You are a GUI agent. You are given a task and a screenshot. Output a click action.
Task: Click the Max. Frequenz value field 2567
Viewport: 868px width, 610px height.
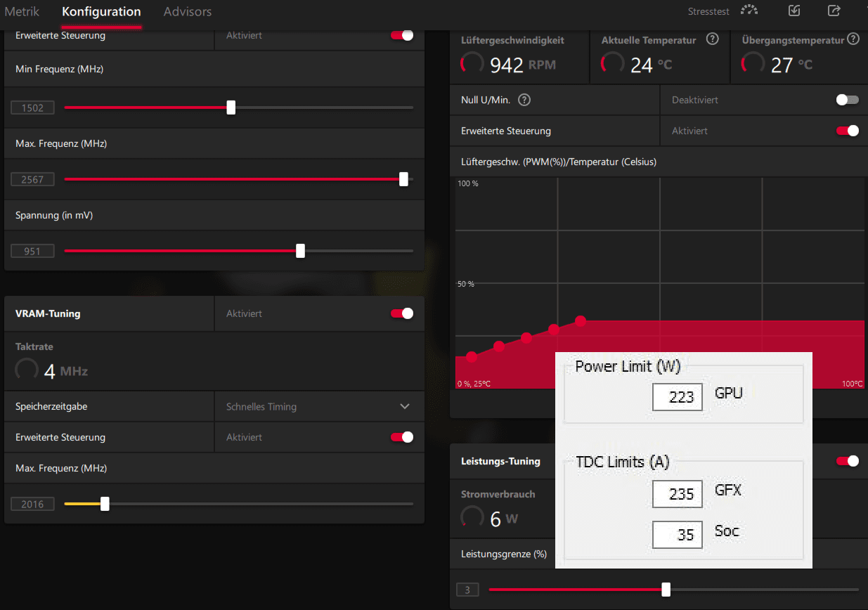(32, 179)
